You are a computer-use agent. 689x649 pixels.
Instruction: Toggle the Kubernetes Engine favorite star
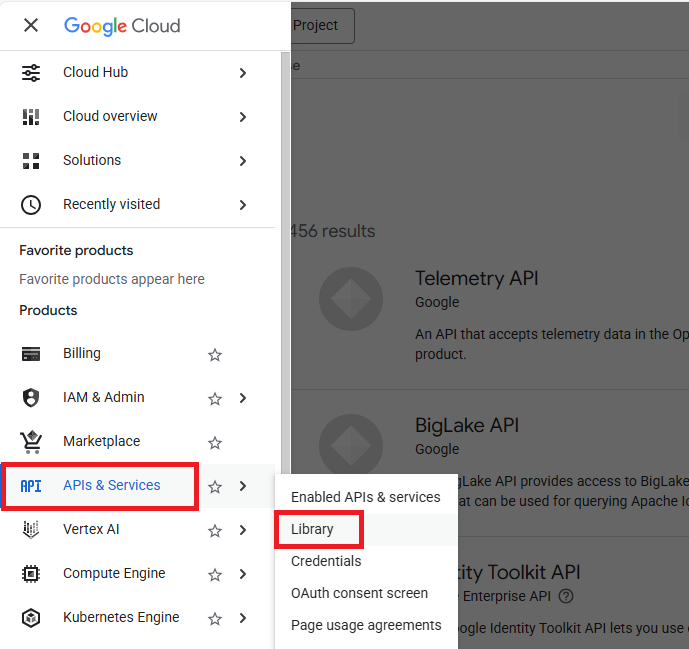coord(215,619)
